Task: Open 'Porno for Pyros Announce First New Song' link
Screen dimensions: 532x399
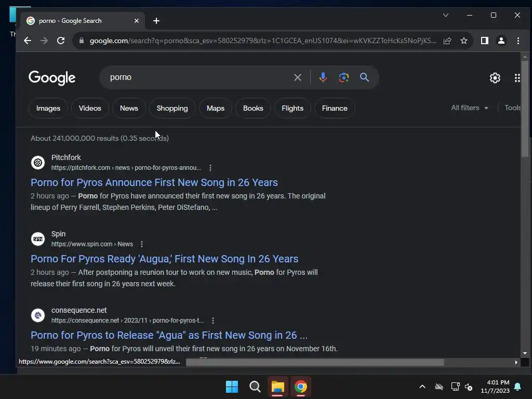Action: coord(154,182)
